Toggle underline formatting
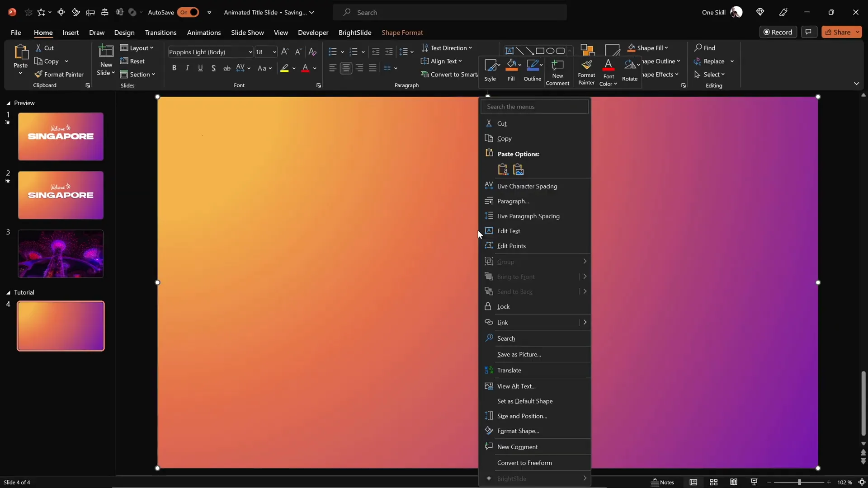Image resolution: width=868 pixels, height=488 pixels. [200, 68]
